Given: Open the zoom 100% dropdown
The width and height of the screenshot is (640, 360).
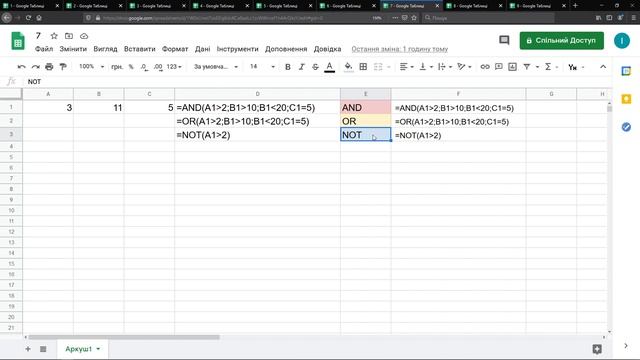Looking at the screenshot, I should coord(91,67).
